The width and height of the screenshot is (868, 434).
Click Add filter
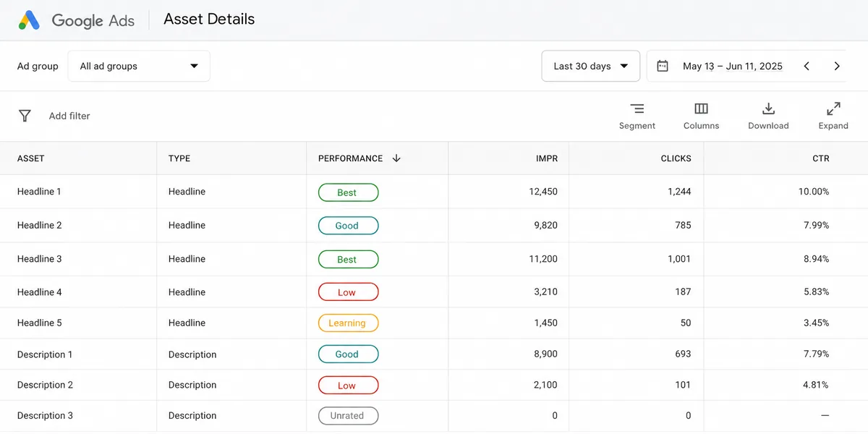69,116
